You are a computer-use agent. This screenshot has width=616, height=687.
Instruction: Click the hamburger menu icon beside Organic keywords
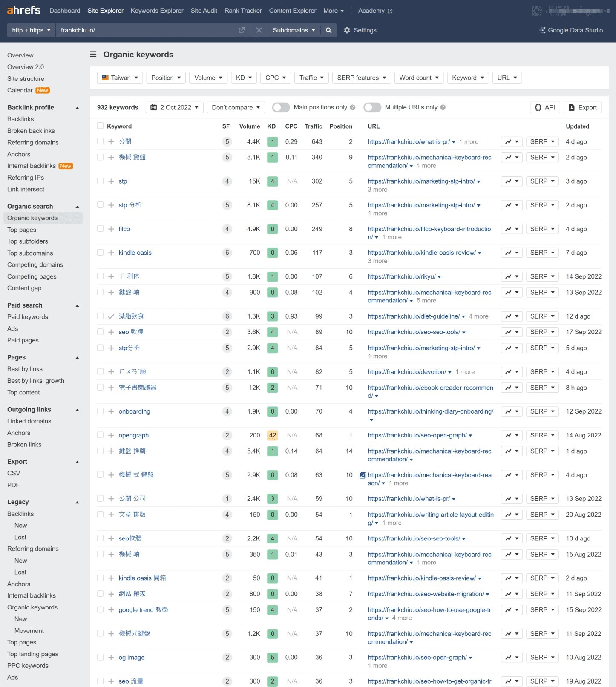(93, 55)
